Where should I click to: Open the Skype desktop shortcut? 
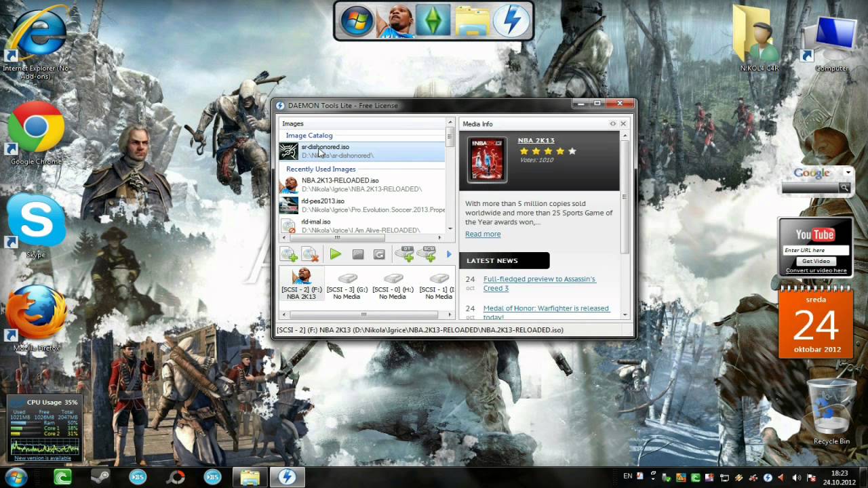point(36,225)
